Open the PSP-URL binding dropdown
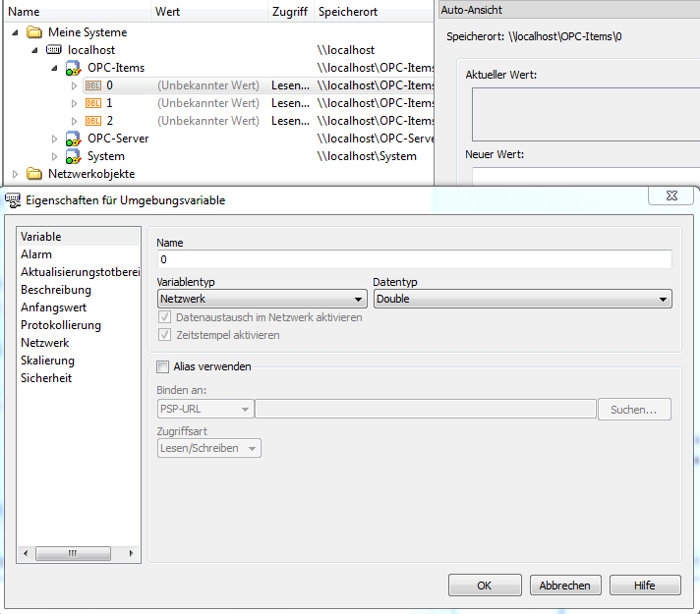 point(205,410)
